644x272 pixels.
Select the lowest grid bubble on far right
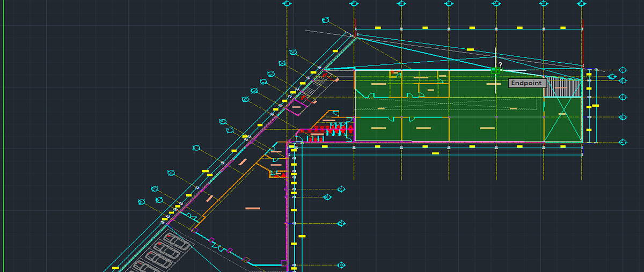pos(623,142)
